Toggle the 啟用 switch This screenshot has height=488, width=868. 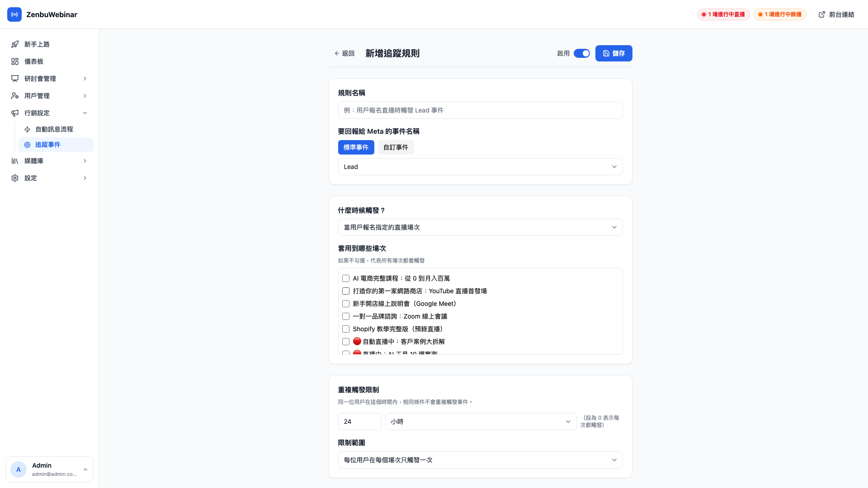(582, 53)
